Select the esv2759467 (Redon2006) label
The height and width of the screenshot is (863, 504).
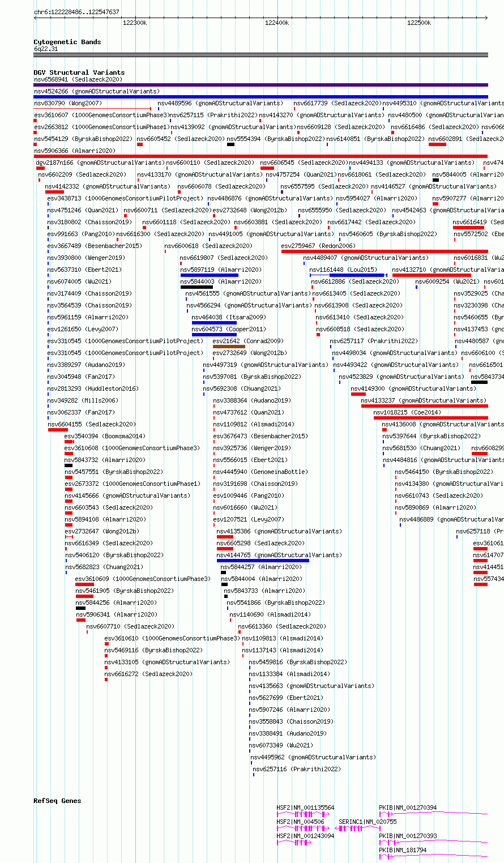[318, 246]
